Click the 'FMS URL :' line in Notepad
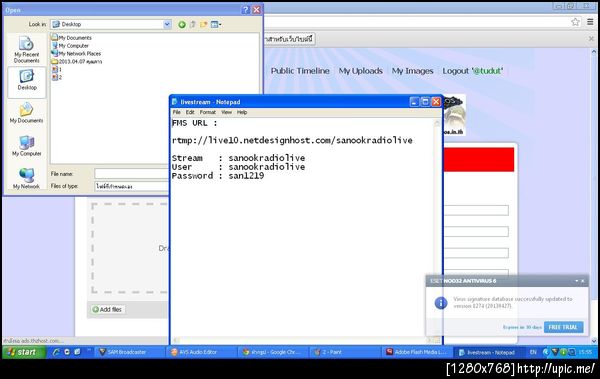Viewport: 600px width, 379px height. [x=195, y=123]
